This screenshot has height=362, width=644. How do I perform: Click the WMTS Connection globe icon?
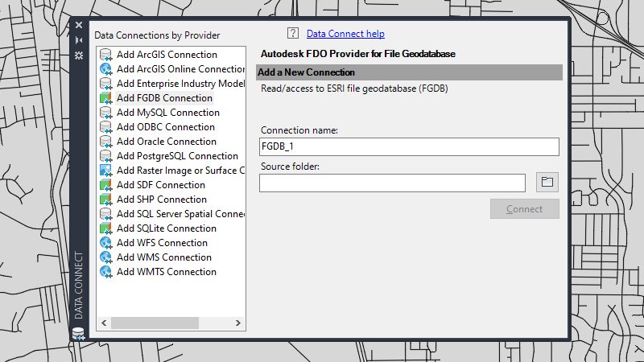106,272
